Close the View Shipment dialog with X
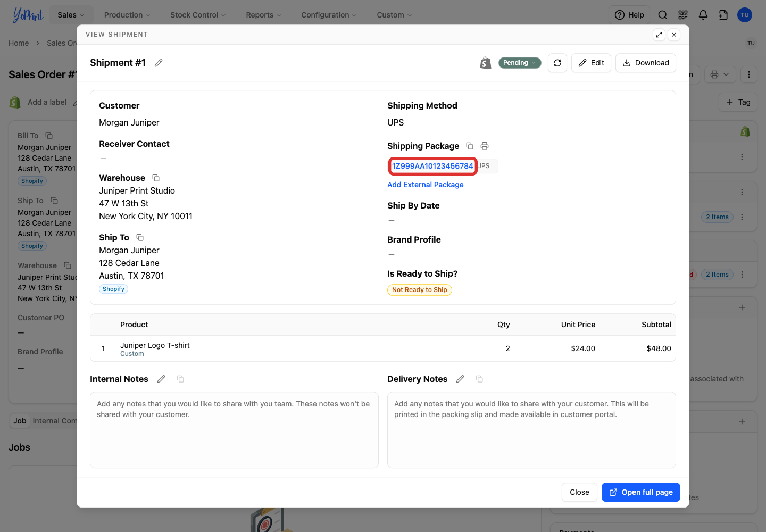Screen dimensions: 766x532 (x=674, y=35)
